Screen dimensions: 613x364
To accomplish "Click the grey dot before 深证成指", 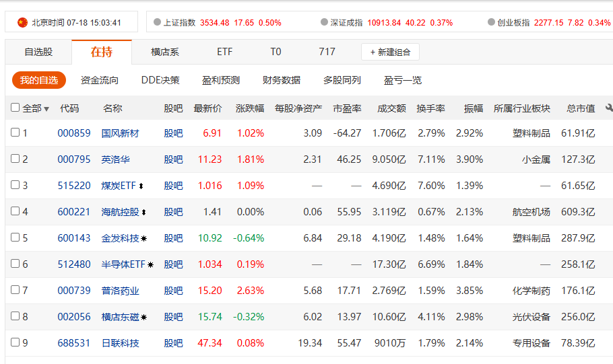I will tap(324, 22).
